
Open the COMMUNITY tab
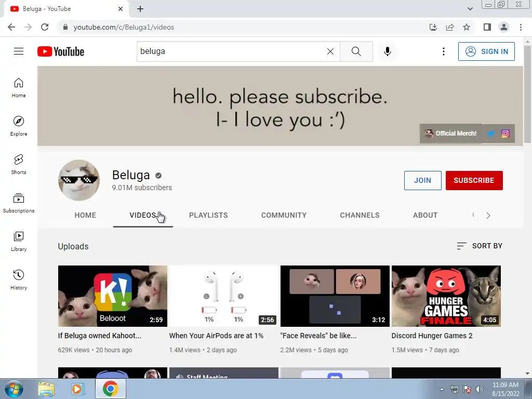click(284, 215)
